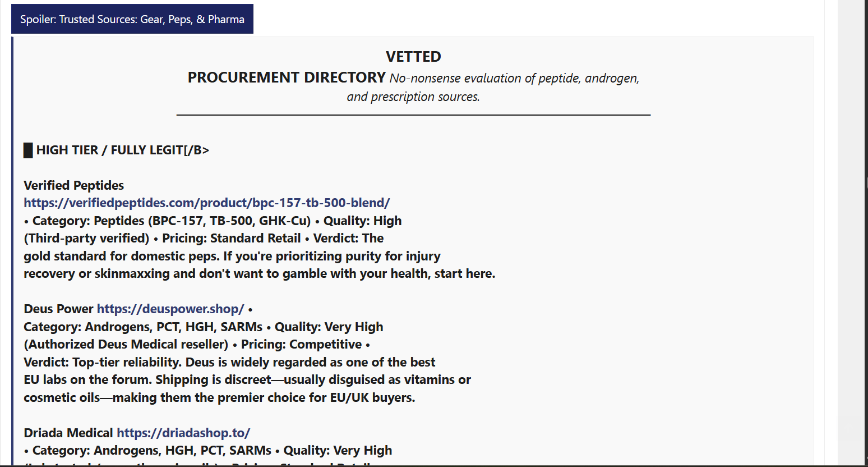This screenshot has width=868, height=467.
Task: Click the Verified Peptides entry title
Action: (74, 185)
